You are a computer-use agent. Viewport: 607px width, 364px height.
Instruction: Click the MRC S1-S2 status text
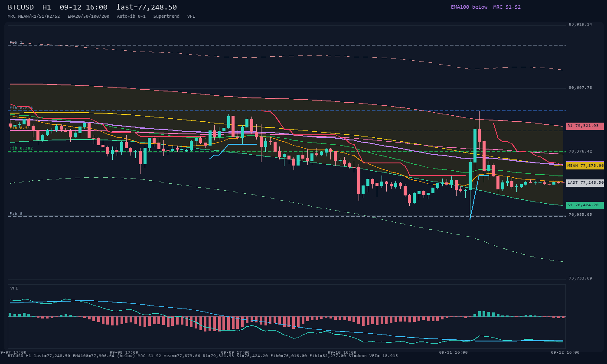coord(507,7)
